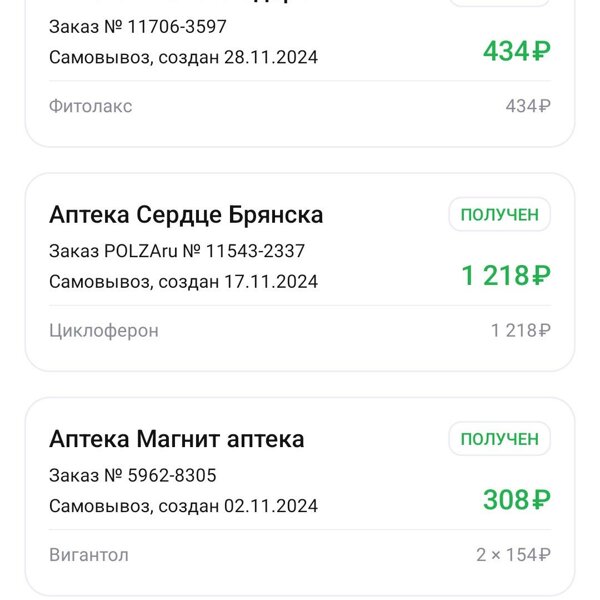Tap the grey 1 218₽ item price
Viewport: 600px width, 600px height.
point(520,331)
